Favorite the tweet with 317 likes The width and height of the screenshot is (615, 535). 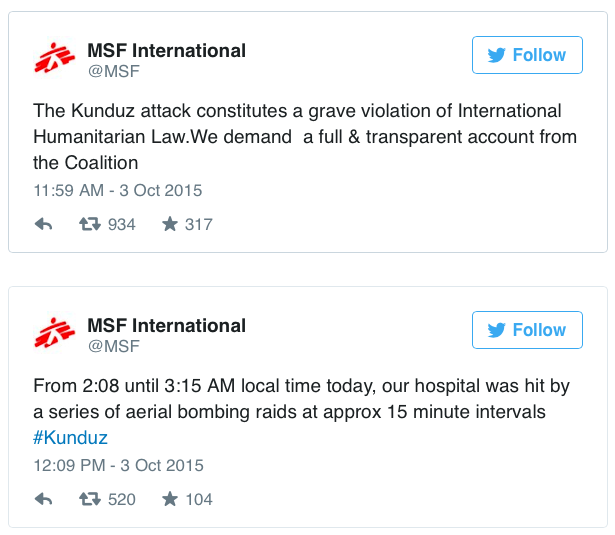(170, 225)
